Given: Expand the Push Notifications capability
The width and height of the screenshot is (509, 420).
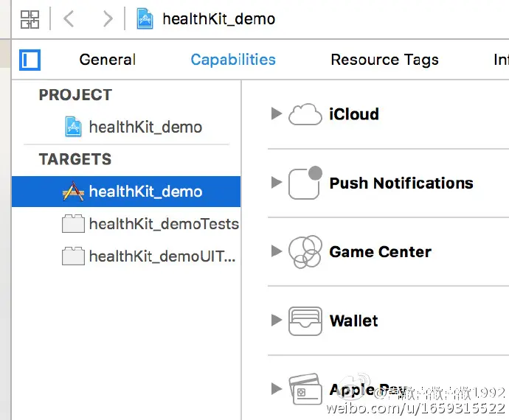Looking at the screenshot, I should [277, 182].
